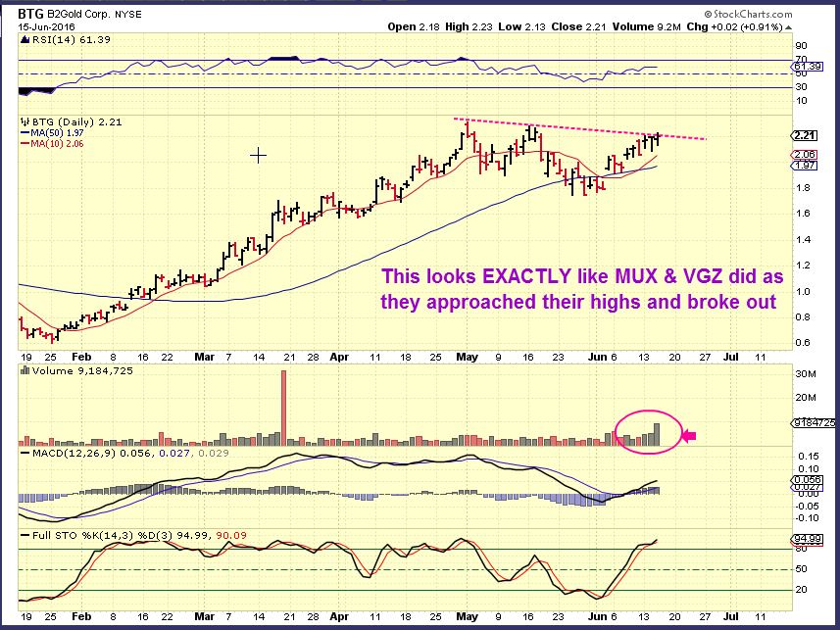Click the BTG (Daily) 2.21 legend label
Screen dimensions: 840x630
pos(77,122)
